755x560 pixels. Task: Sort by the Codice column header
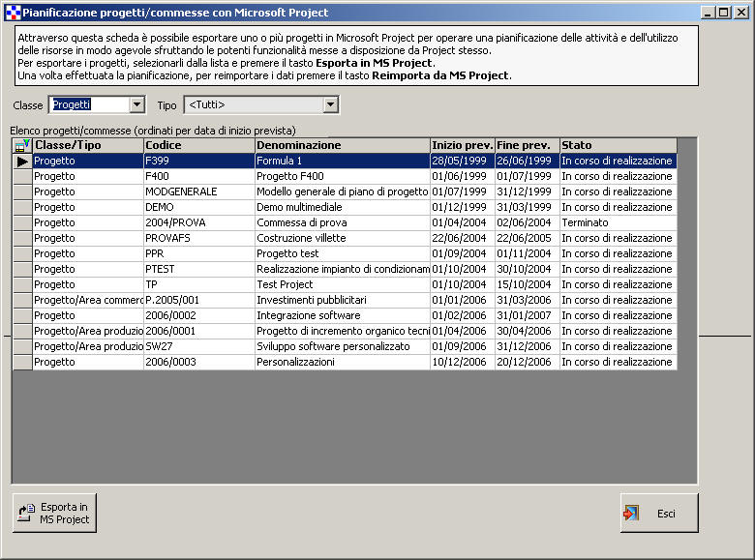(198, 145)
